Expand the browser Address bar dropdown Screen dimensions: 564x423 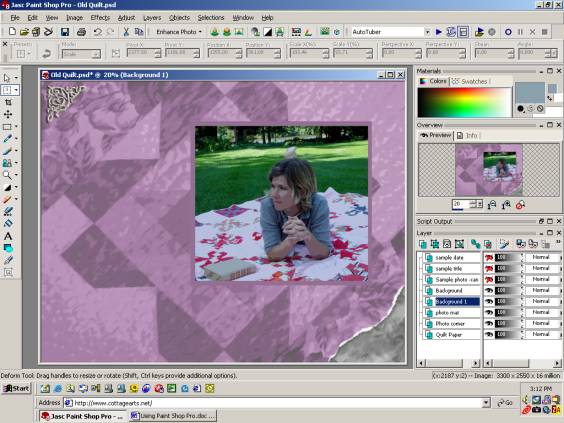point(486,403)
